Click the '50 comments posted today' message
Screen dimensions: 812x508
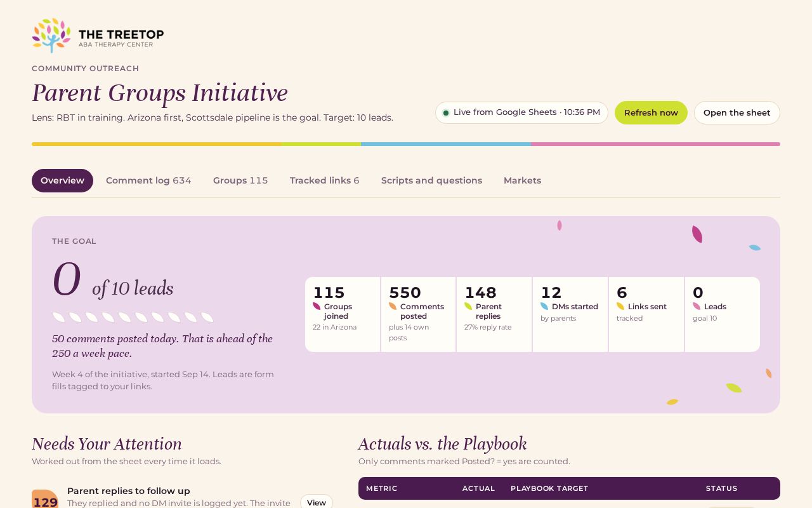pos(162,346)
